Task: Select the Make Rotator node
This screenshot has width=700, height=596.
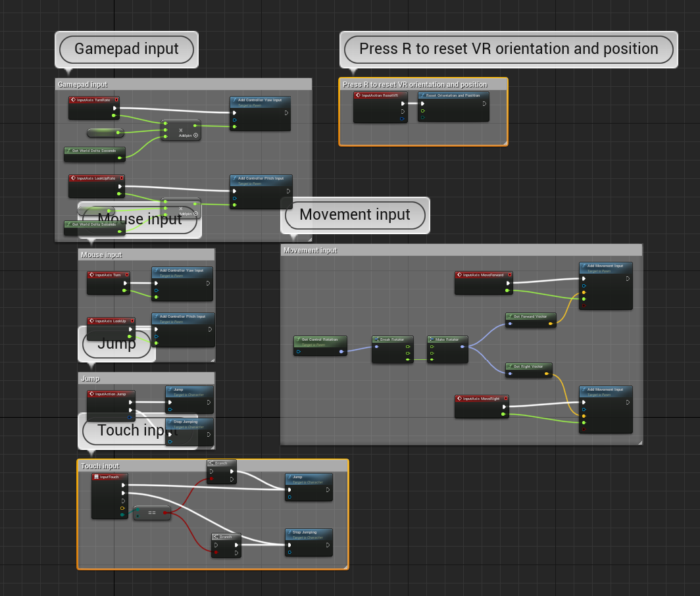Action: click(x=447, y=339)
